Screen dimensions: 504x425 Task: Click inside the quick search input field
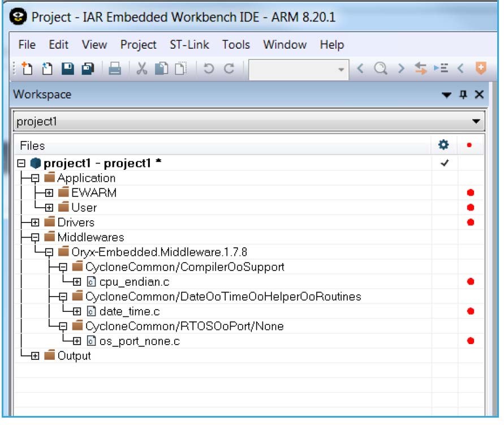[x=292, y=70]
